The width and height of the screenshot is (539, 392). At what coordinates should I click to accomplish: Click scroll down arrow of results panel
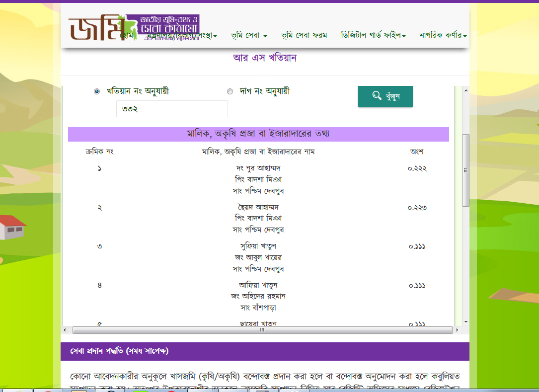(x=466, y=322)
